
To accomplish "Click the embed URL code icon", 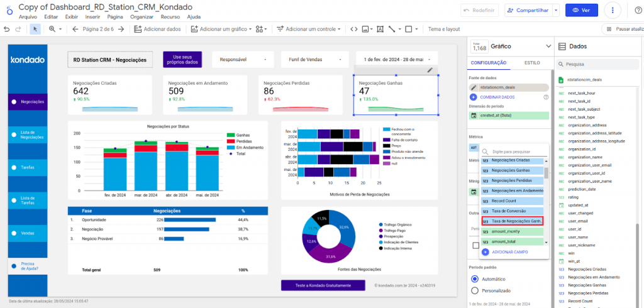I will click(x=354, y=29).
